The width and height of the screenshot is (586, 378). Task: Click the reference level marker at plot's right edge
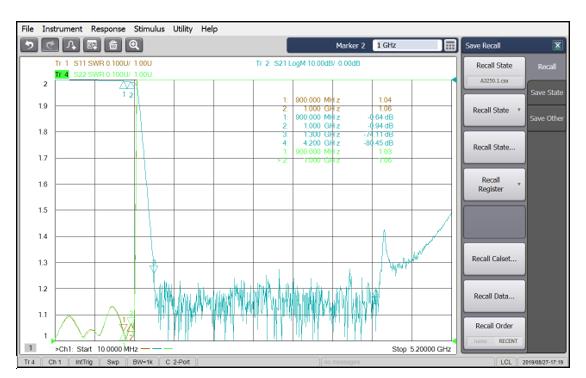pyautogui.click(x=454, y=80)
